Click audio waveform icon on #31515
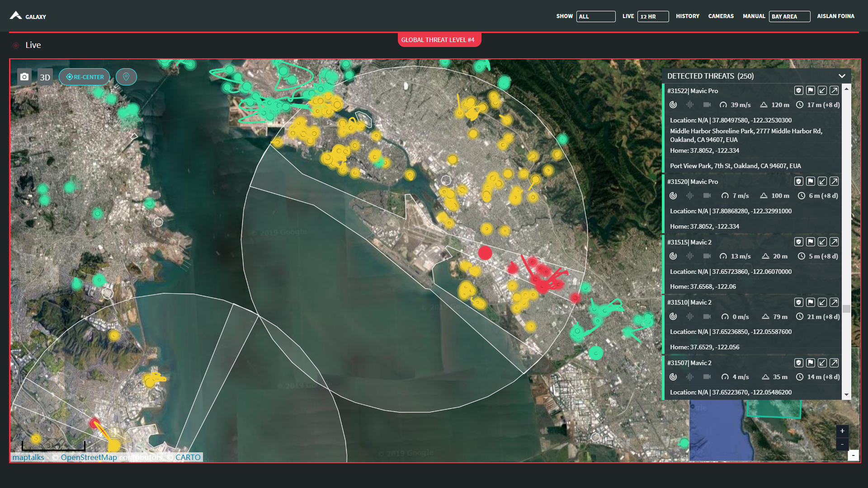The width and height of the screenshot is (868, 488). coord(689,256)
